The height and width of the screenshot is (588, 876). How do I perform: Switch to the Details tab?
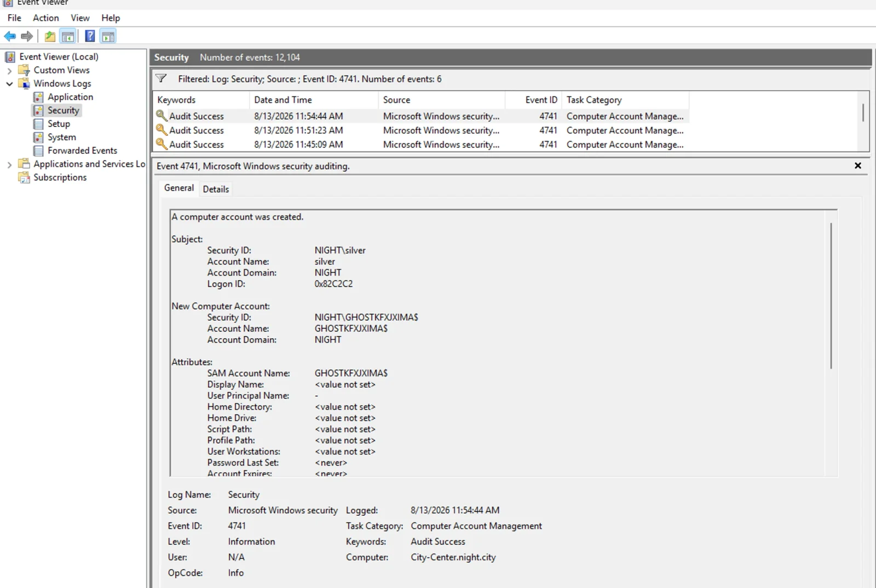216,189
